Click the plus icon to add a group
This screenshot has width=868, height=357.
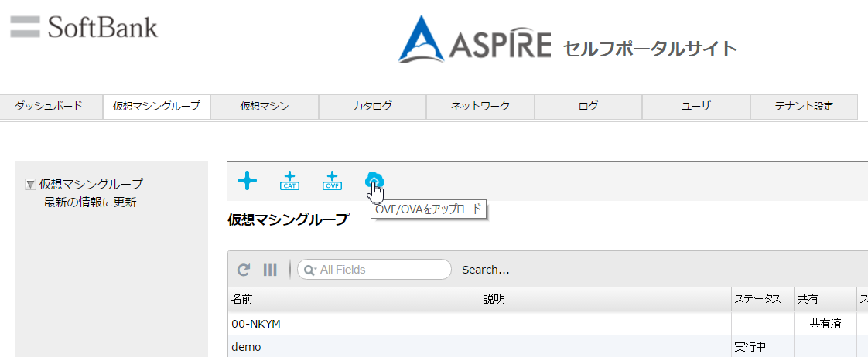[247, 181]
